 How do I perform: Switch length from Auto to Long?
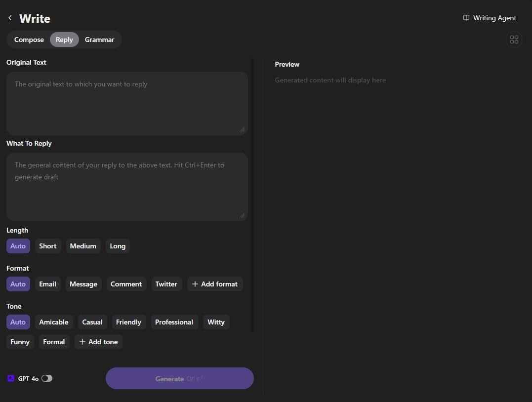pyautogui.click(x=118, y=245)
